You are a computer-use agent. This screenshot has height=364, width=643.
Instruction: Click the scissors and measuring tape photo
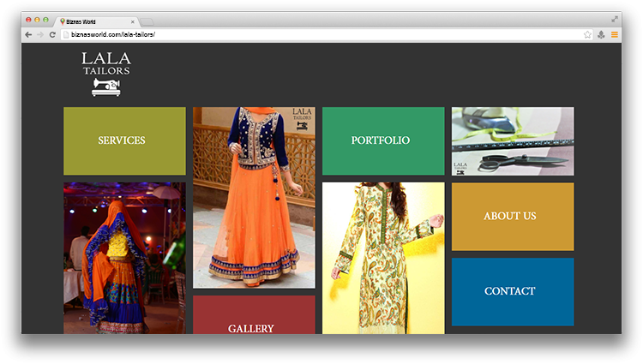[513, 141]
